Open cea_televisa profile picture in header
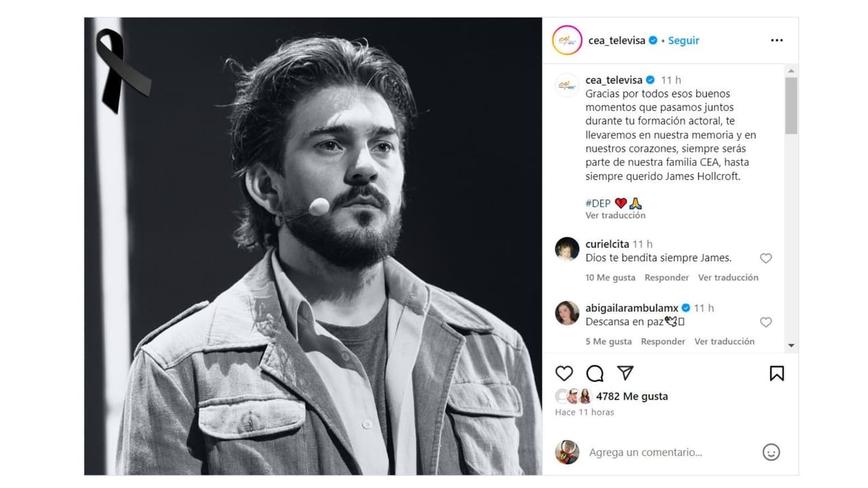 point(567,41)
